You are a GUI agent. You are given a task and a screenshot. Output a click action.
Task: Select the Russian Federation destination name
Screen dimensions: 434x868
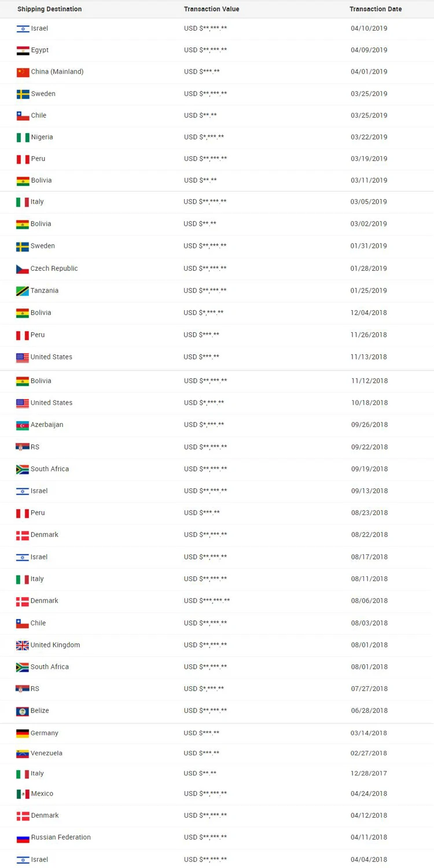point(61,837)
